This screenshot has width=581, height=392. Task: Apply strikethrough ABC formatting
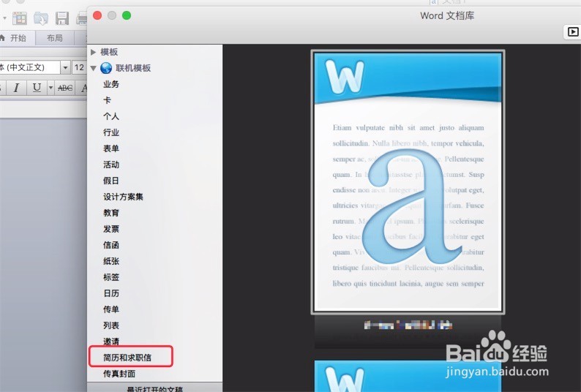coord(65,88)
